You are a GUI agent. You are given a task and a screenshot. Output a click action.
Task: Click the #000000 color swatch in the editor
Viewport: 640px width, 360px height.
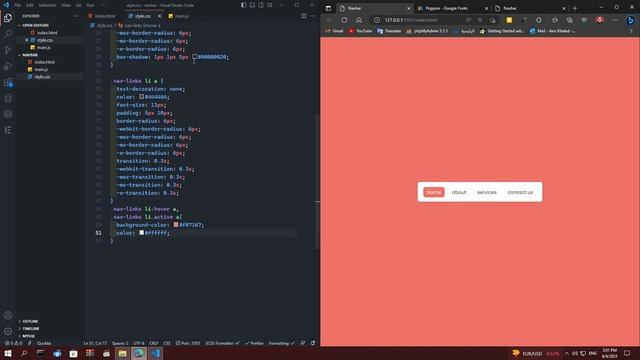(x=142, y=97)
